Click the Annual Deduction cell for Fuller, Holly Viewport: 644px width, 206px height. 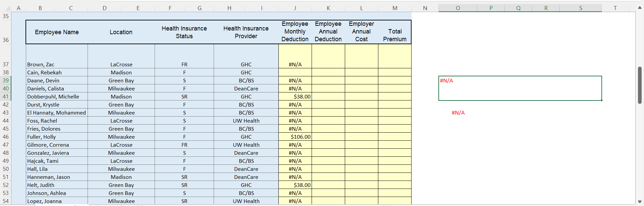click(328, 137)
